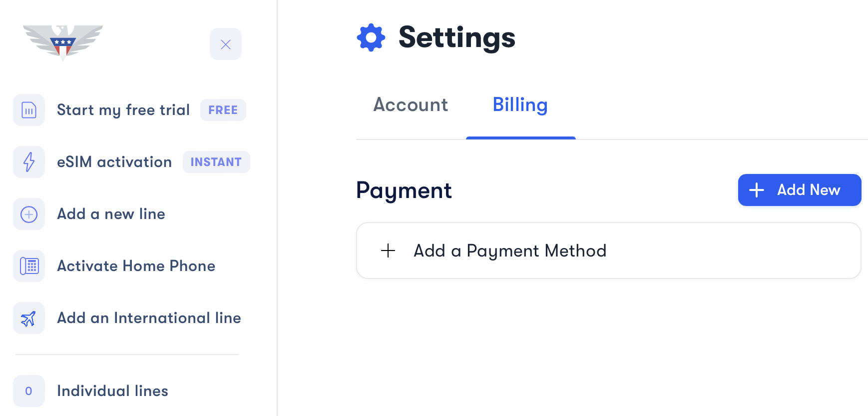
Task: Close the sidebar with the X button
Action: click(x=226, y=44)
